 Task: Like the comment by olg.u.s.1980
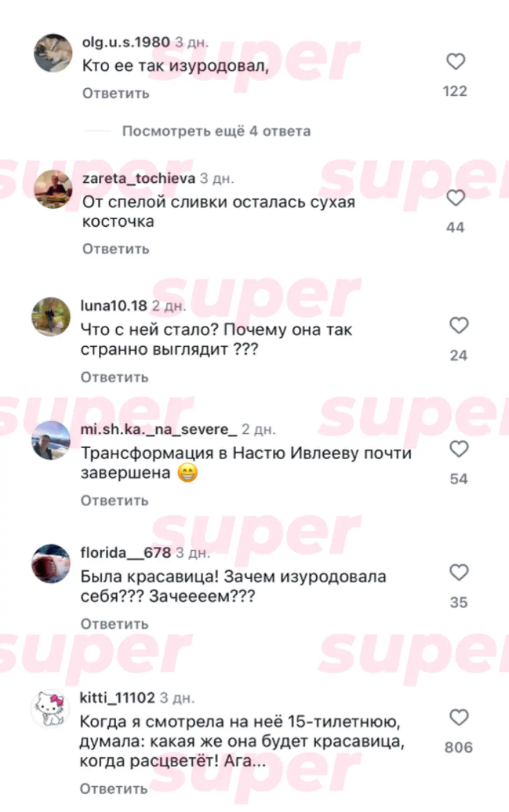455,61
